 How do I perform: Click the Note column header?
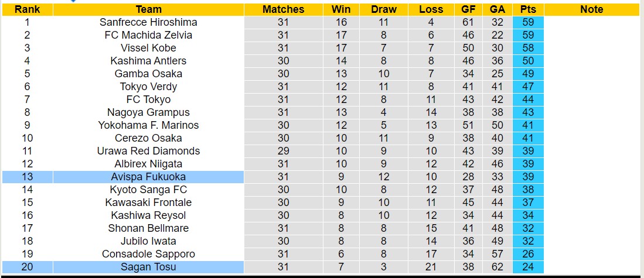tap(591, 9)
